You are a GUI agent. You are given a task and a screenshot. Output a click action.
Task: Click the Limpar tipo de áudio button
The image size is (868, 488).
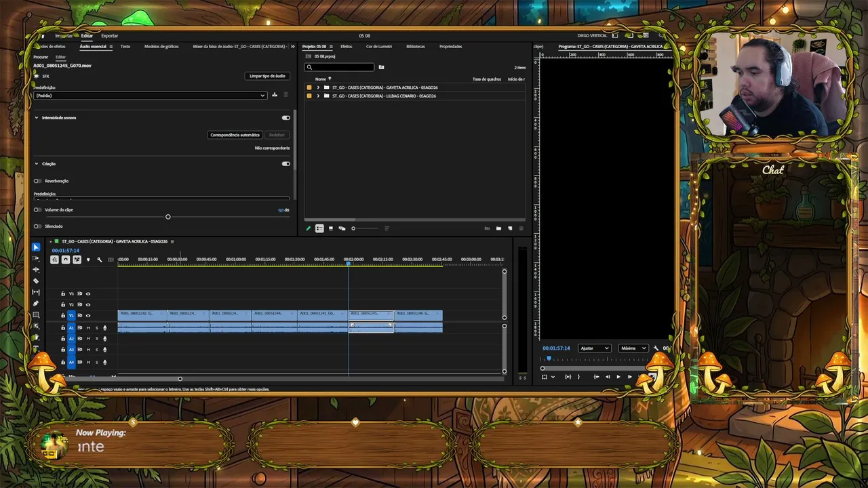point(267,76)
